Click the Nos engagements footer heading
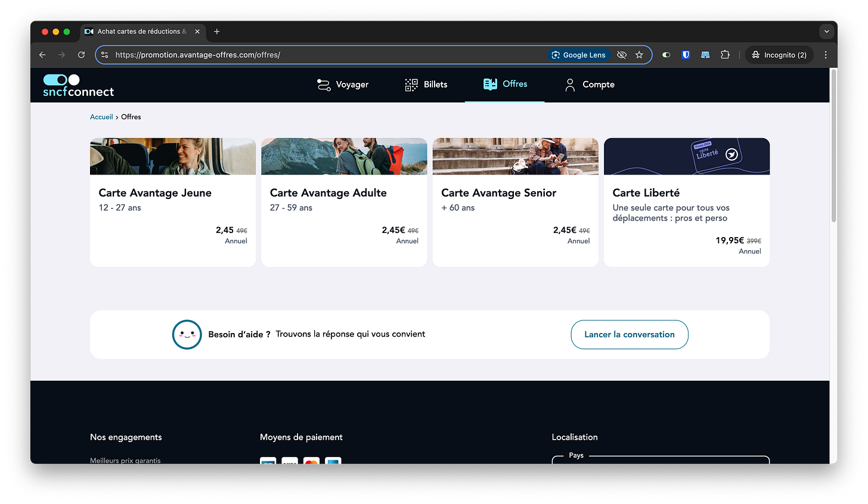 (126, 437)
